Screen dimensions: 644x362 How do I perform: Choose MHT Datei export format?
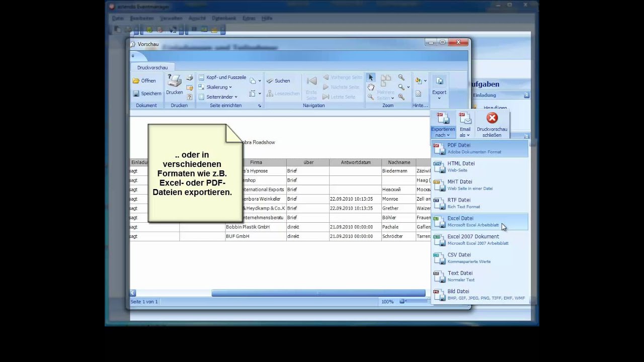[480, 185]
